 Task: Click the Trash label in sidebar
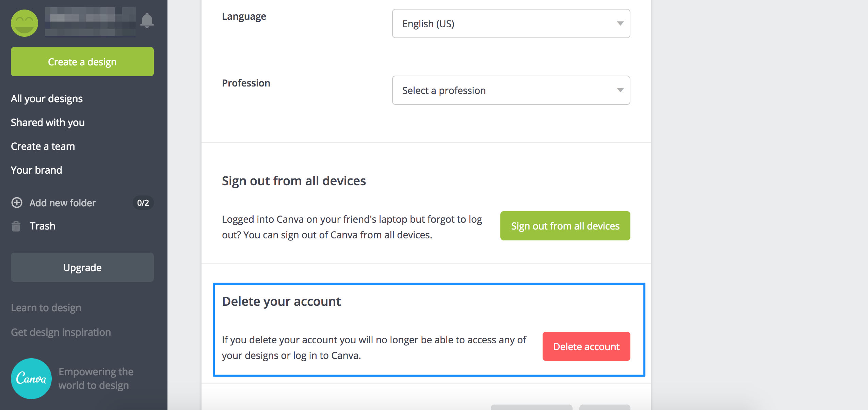pyautogui.click(x=43, y=226)
